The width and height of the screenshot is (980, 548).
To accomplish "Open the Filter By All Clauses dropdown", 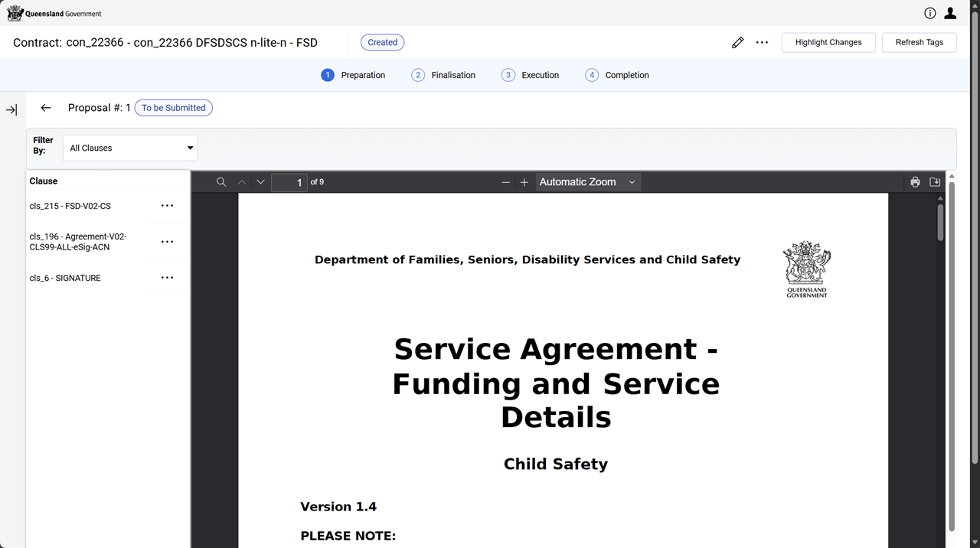I will coord(130,148).
